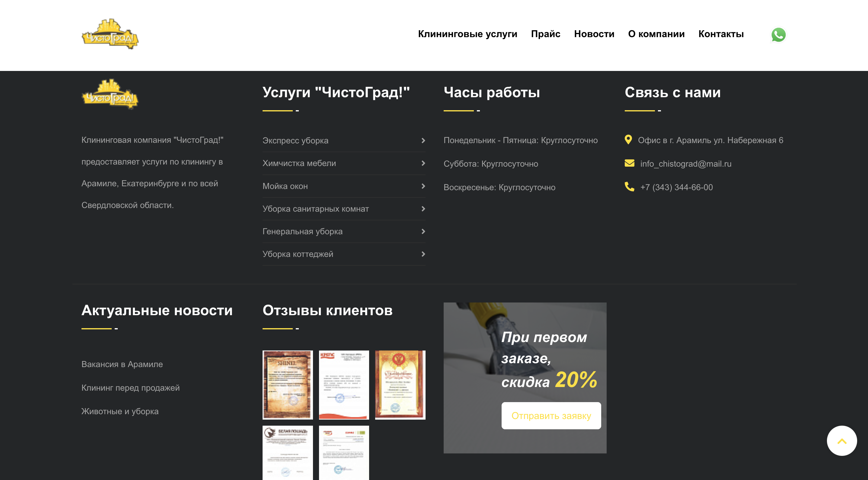The height and width of the screenshot is (480, 868).
Task: Open the red diploma certificate thumbnail
Action: pyautogui.click(x=400, y=384)
